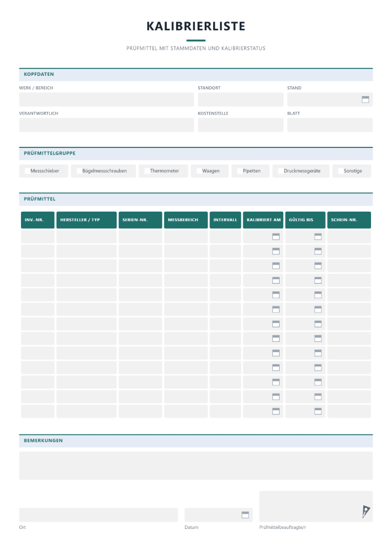Check the Thermometer option
Image resolution: width=392 pixels, height=554 pixels.
pyautogui.click(x=147, y=171)
